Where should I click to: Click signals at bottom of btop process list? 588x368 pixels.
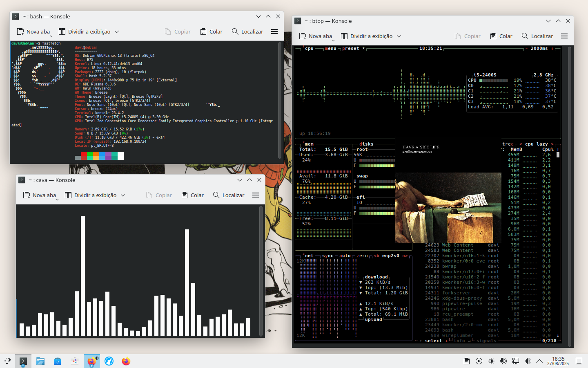[486, 341]
